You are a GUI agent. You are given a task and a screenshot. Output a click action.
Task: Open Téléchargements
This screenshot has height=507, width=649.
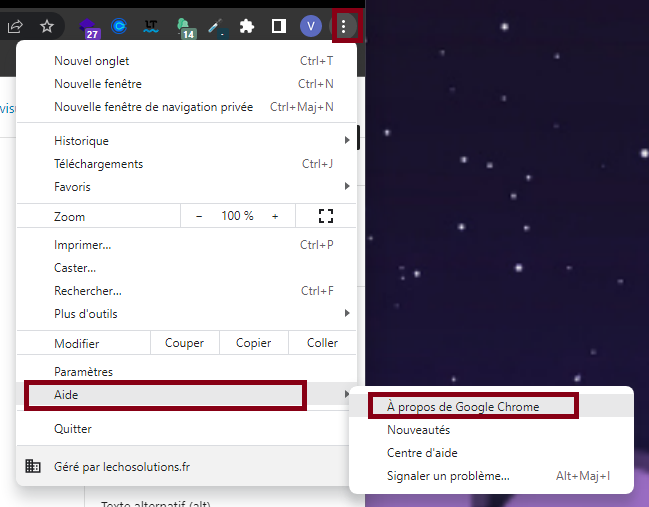click(186, 164)
